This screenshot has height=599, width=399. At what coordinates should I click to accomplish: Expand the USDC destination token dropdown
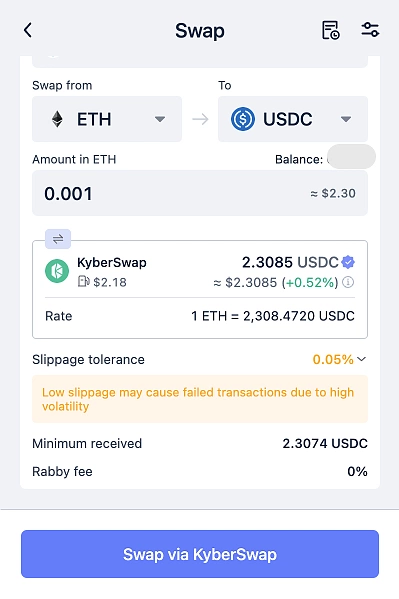[x=293, y=119]
